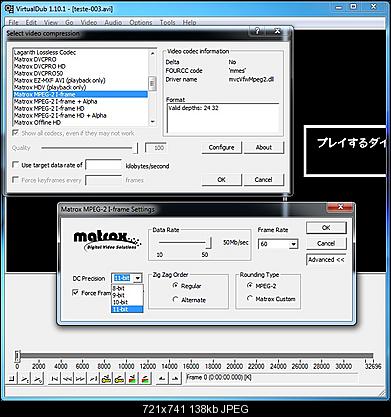Go to previous keyframe (yellow key icon)
The image size is (391, 417).
click(x=107, y=379)
